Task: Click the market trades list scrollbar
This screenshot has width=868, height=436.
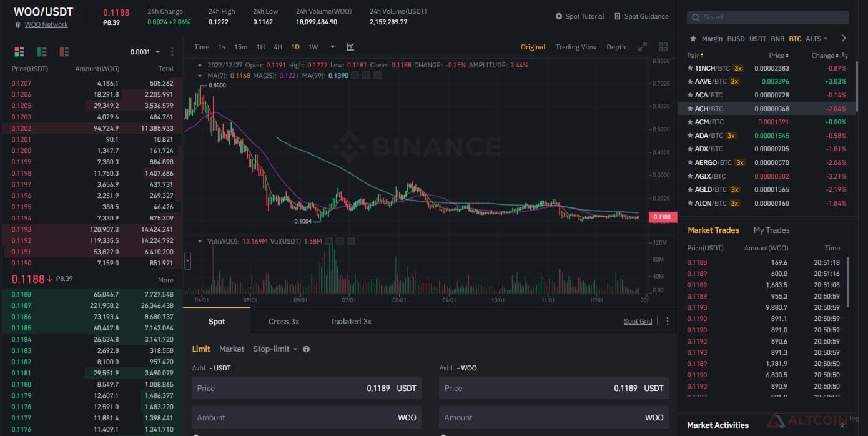Action: click(848, 282)
